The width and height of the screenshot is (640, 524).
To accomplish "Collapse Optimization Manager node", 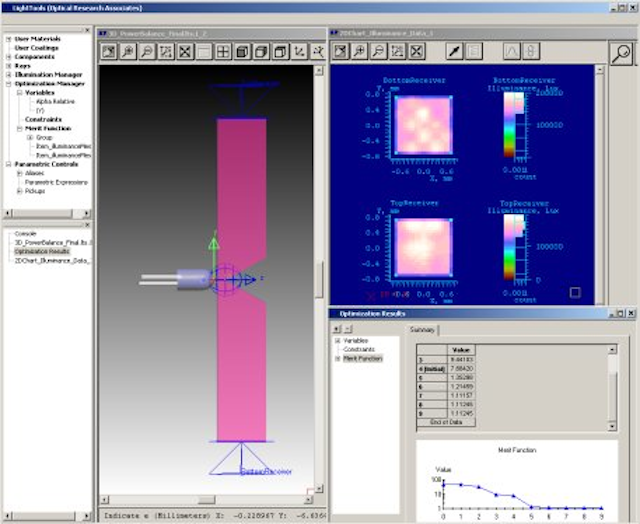I will coord(9,84).
